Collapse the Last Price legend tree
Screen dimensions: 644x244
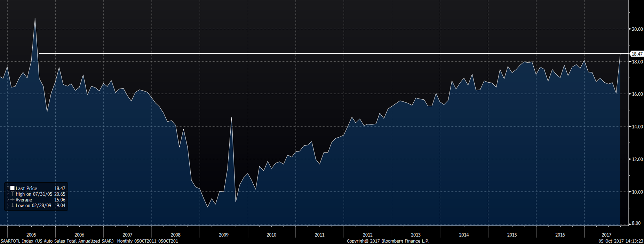pos(8,188)
